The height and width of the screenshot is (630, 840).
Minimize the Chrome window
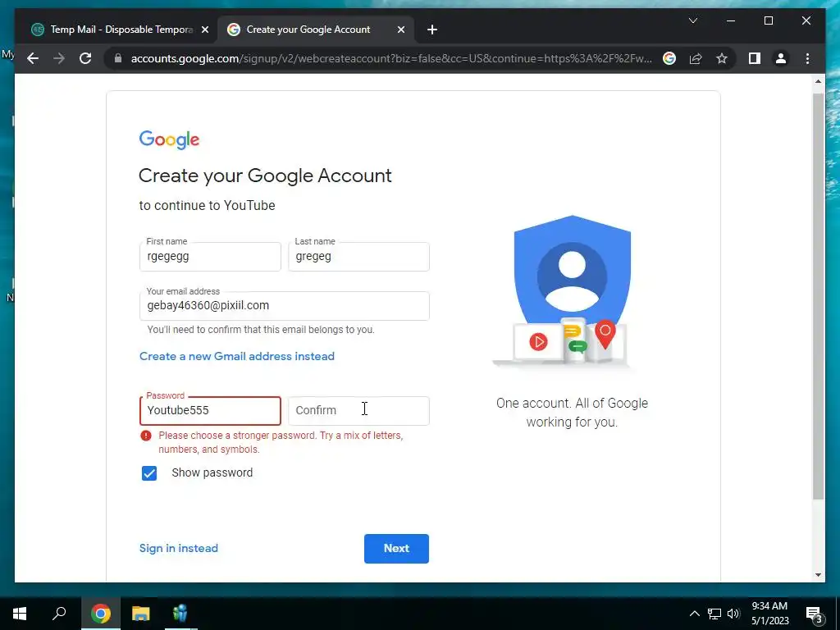[731, 21]
